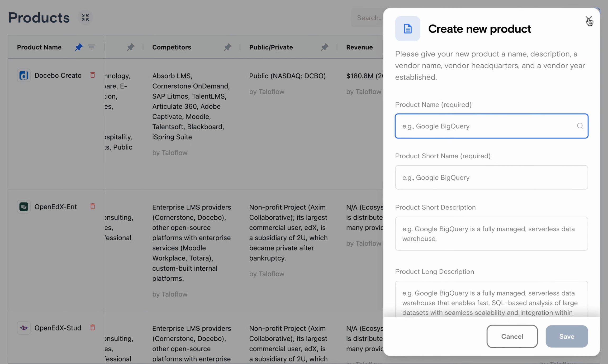Unpin the Product Name column
The height and width of the screenshot is (364, 608).
(79, 47)
